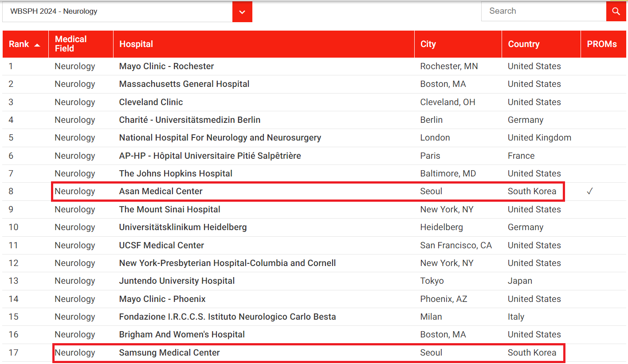Viewport: 628px width, 364px height.
Task: Select the Paris city cell
Action: 430,156
